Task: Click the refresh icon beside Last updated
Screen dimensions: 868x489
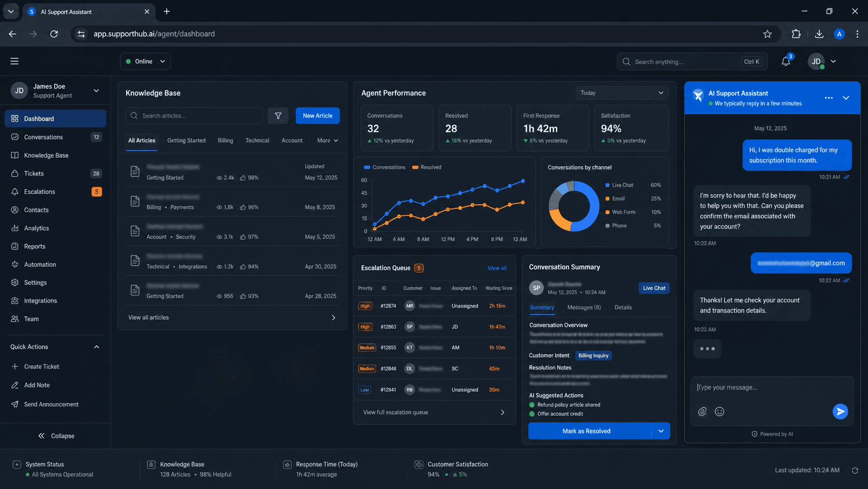Action: point(855,470)
